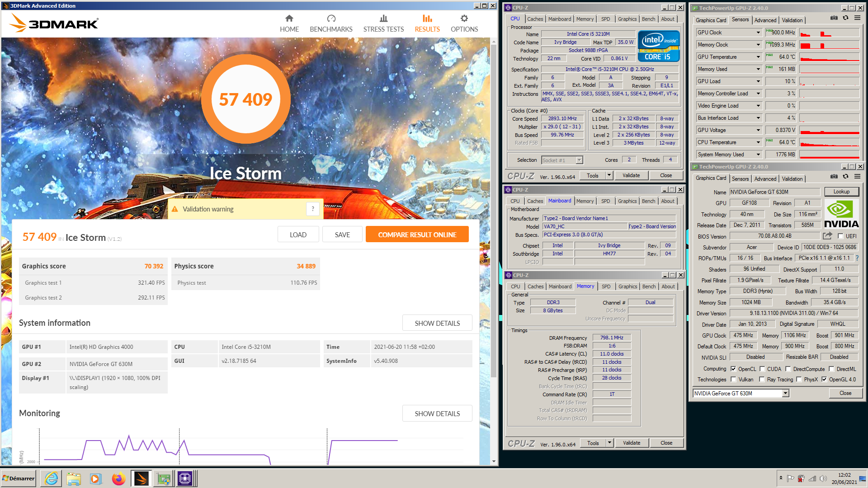Switch to CPU-Z taskbar button
The width and height of the screenshot is (868, 488).
(x=185, y=479)
